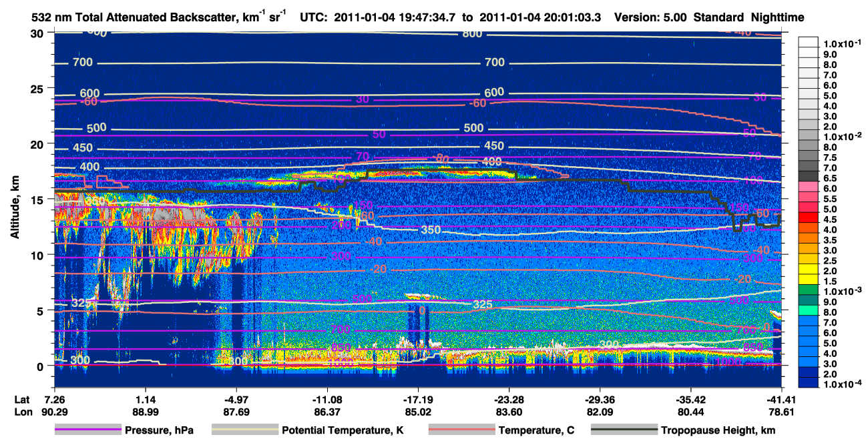
Task: Click the altitude tick label 20
Action: coord(37,144)
